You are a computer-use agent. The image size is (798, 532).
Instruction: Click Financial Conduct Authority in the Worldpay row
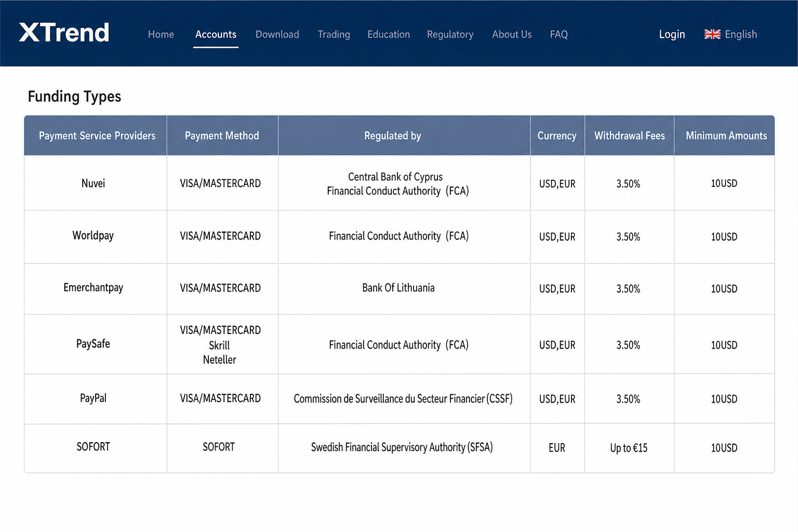398,236
